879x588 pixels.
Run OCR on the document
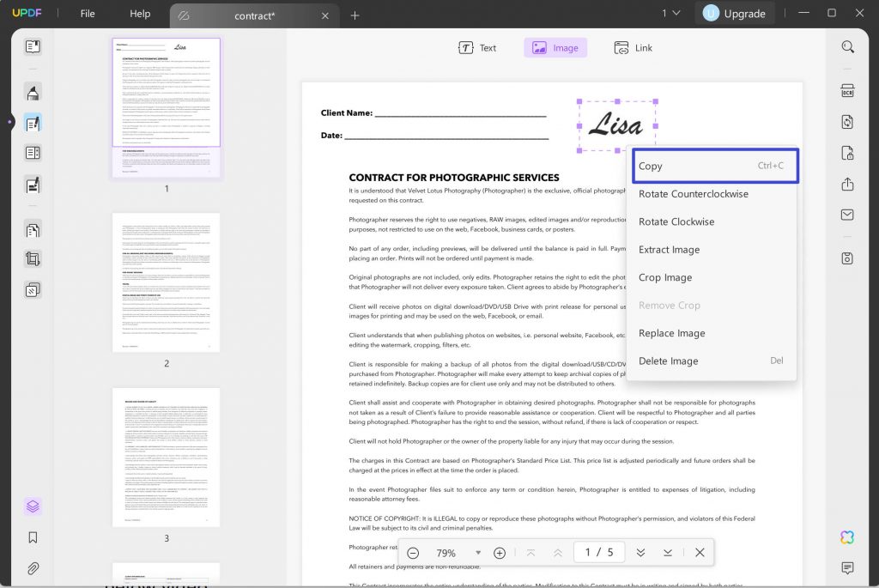pos(847,90)
